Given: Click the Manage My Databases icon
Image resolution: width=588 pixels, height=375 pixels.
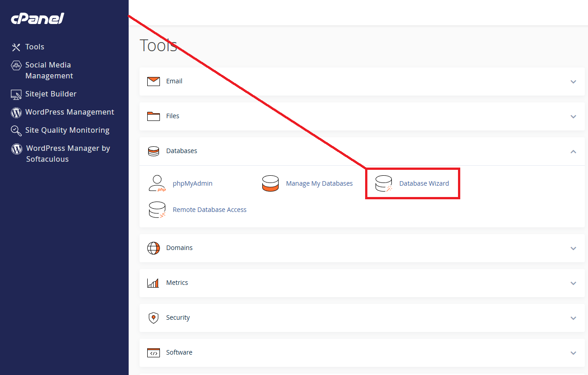Looking at the screenshot, I should (x=270, y=183).
